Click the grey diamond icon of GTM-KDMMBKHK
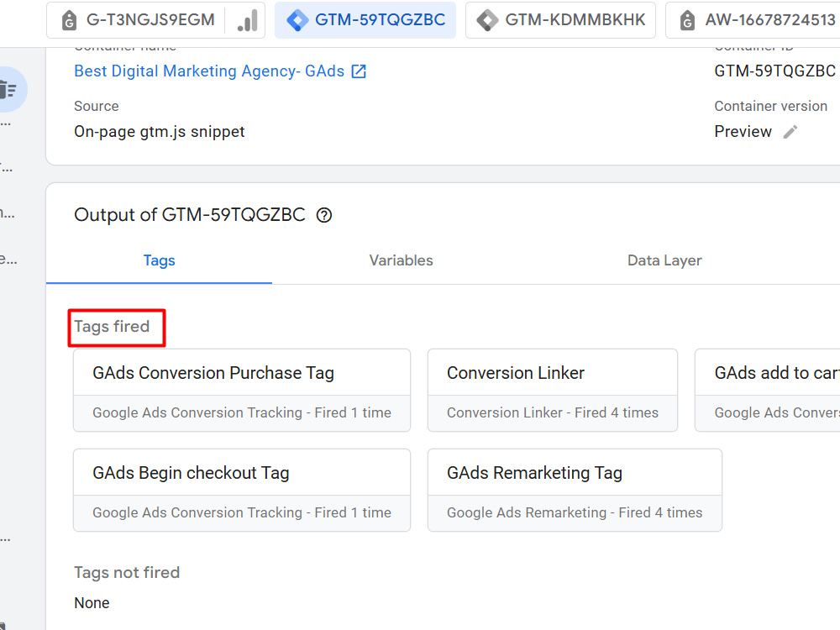 point(487,20)
